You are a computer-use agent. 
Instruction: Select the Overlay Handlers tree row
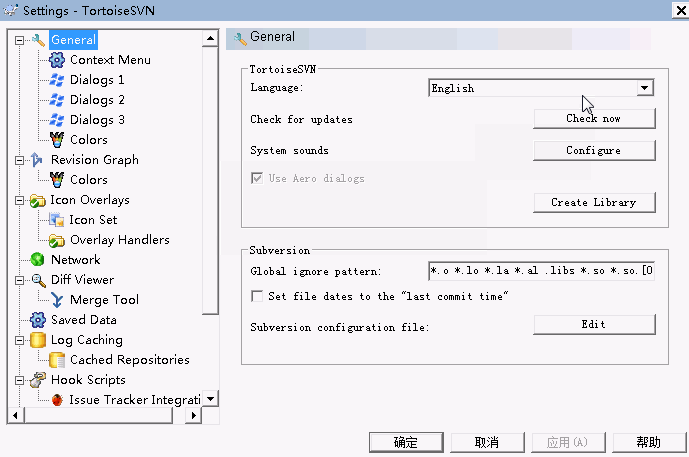pyautogui.click(x=120, y=240)
